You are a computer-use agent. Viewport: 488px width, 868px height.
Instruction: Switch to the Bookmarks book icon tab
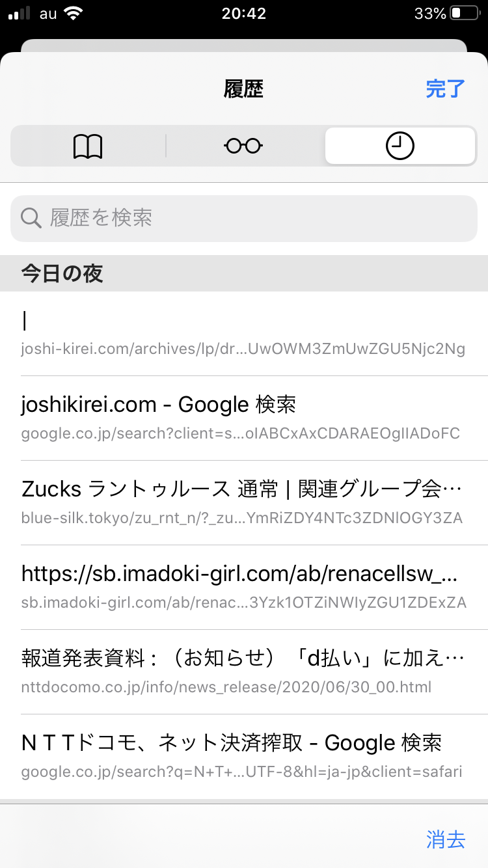click(x=88, y=146)
